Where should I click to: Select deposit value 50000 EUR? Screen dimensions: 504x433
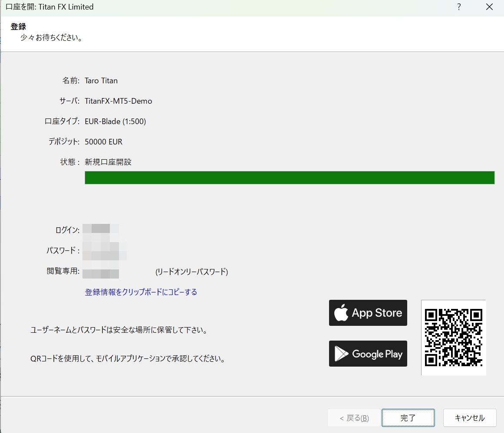pyautogui.click(x=103, y=141)
